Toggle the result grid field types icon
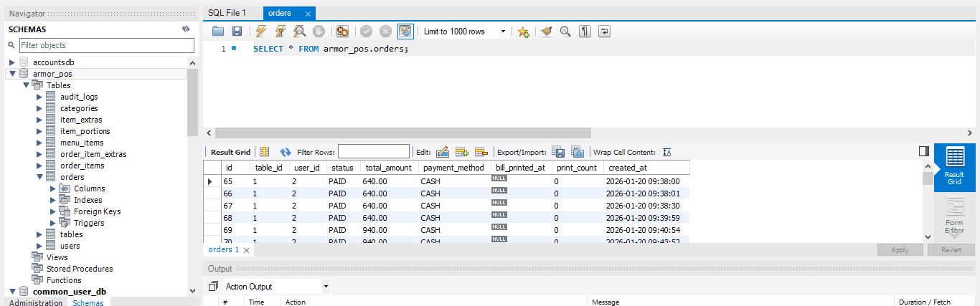 point(264,152)
